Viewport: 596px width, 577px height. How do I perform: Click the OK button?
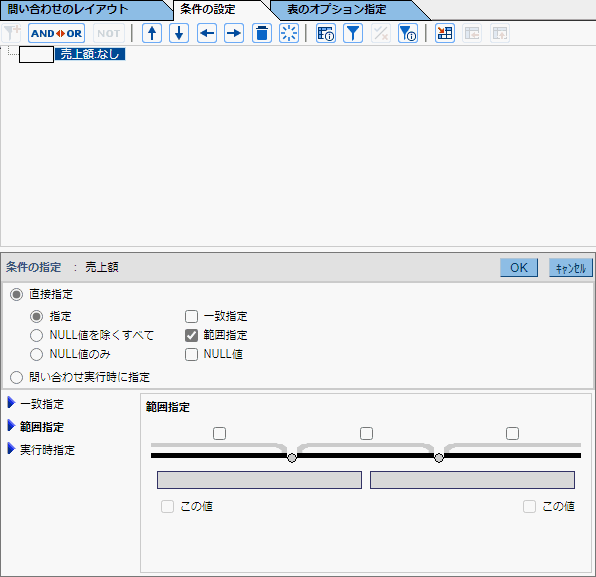[x=519, y=268]
